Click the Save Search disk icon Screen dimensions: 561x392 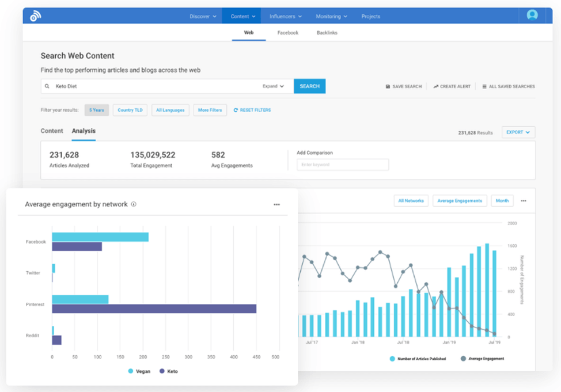click(x=388, y=86)
